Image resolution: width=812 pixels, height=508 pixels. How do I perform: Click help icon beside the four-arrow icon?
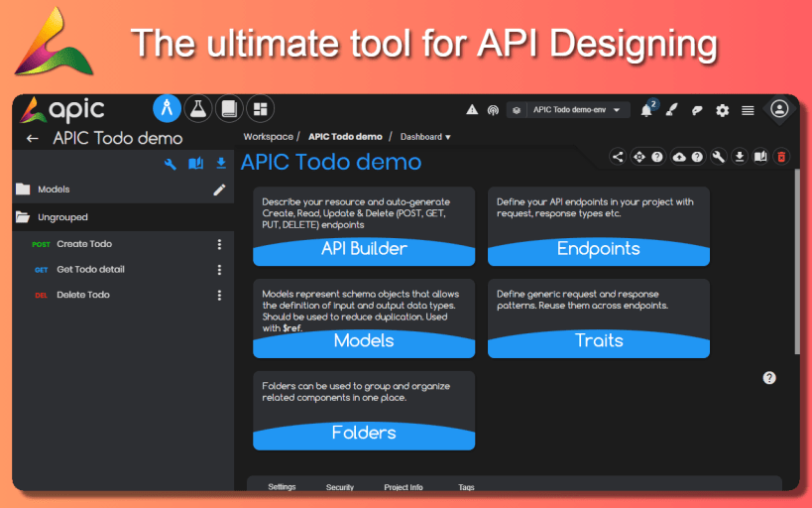point(657,157)
